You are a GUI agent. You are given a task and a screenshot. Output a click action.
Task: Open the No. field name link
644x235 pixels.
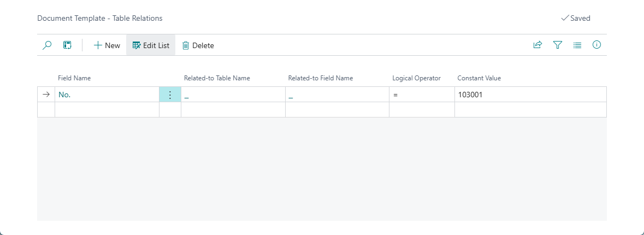coord(65,95)
